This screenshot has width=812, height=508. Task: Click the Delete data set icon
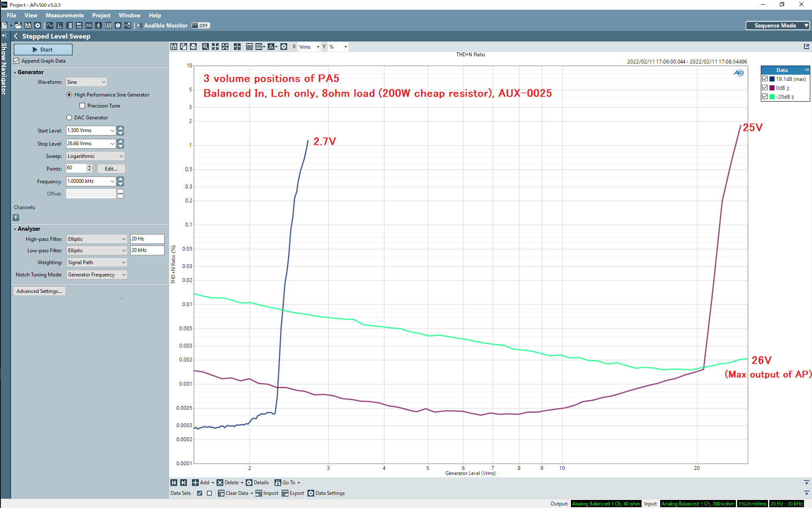[219, 482]
